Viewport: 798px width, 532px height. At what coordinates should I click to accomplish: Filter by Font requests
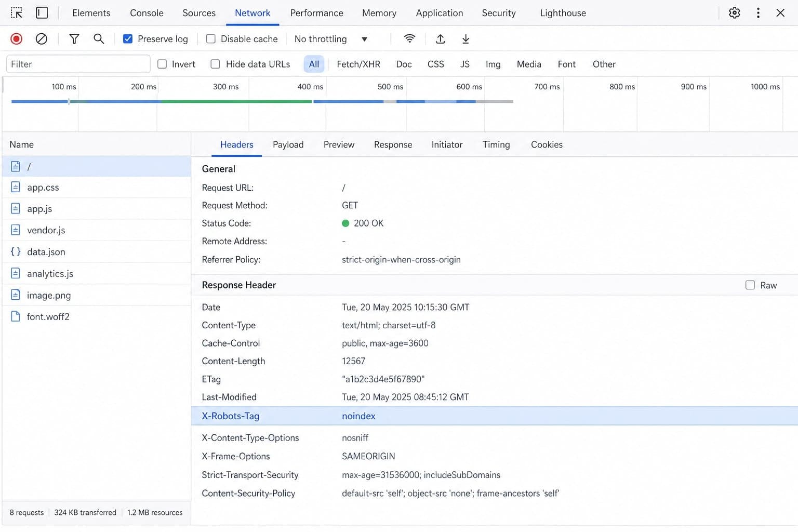[567, 64]
